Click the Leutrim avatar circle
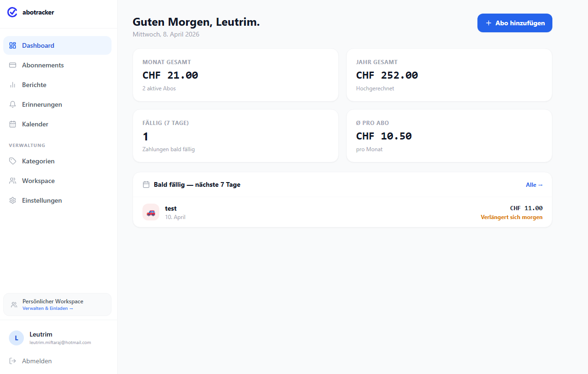 pyautogui.click(x=16, y=338)
